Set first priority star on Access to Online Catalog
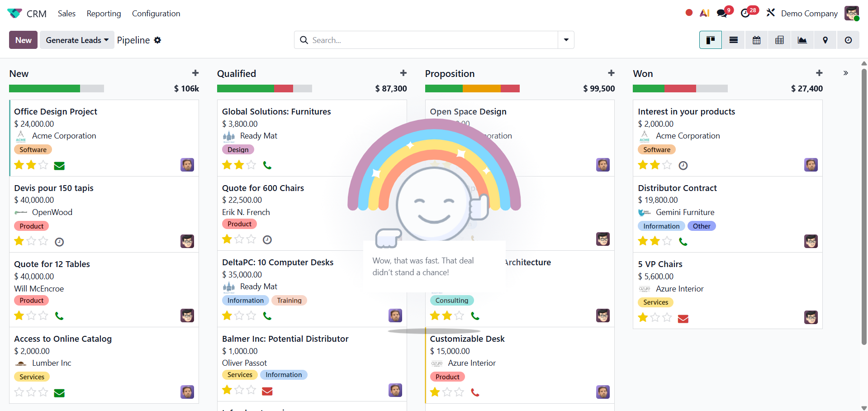The height and width of the screenshot is (411, 868). click(19, 392)
